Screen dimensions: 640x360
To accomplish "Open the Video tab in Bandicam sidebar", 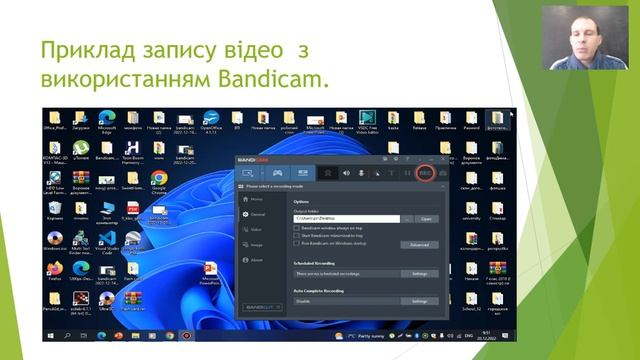I will tap(252, 229).
